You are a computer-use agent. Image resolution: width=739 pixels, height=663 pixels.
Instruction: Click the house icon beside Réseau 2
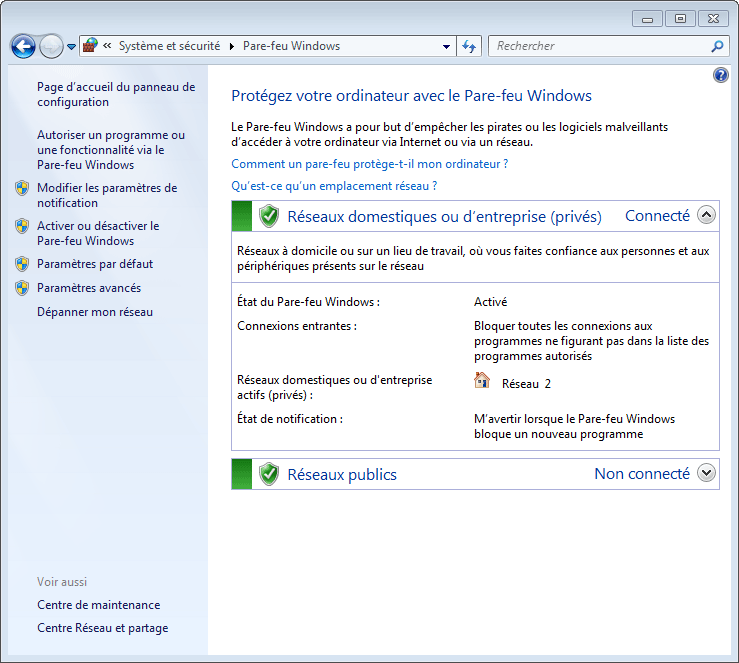coord(482,381)
